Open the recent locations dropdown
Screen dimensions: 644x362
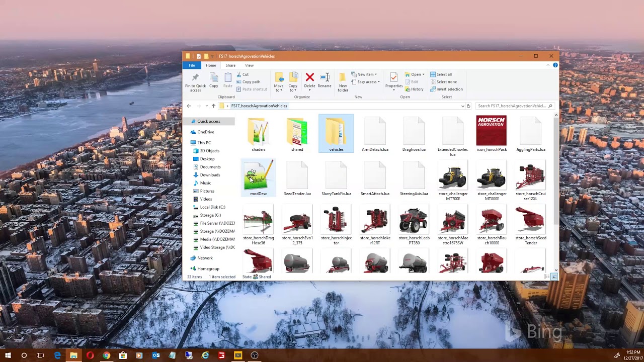206,106
